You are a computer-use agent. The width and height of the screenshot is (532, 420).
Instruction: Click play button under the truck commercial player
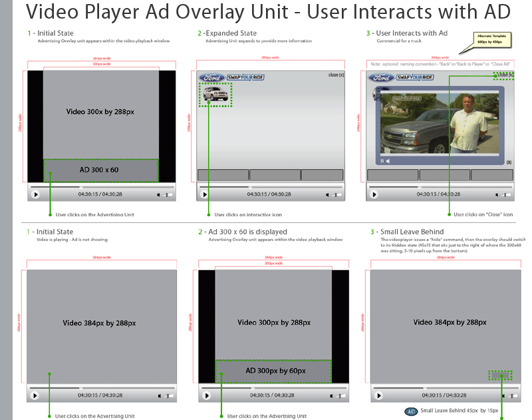point(374,194)
